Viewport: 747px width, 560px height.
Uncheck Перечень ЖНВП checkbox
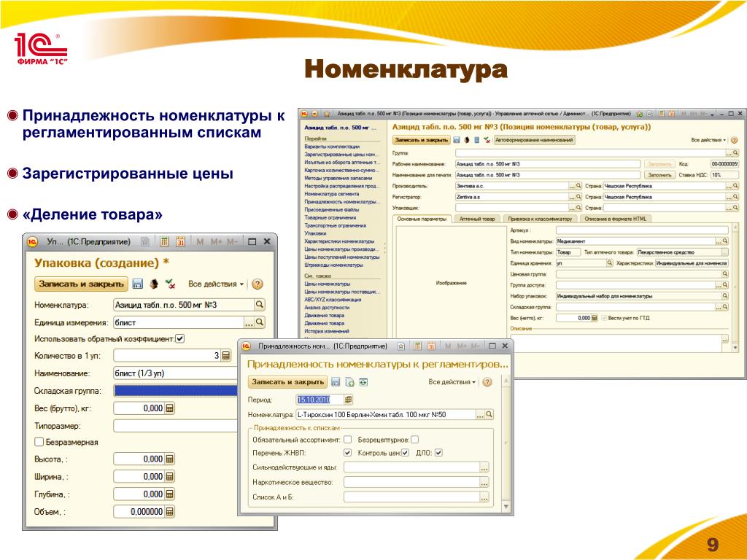[348, 453]
